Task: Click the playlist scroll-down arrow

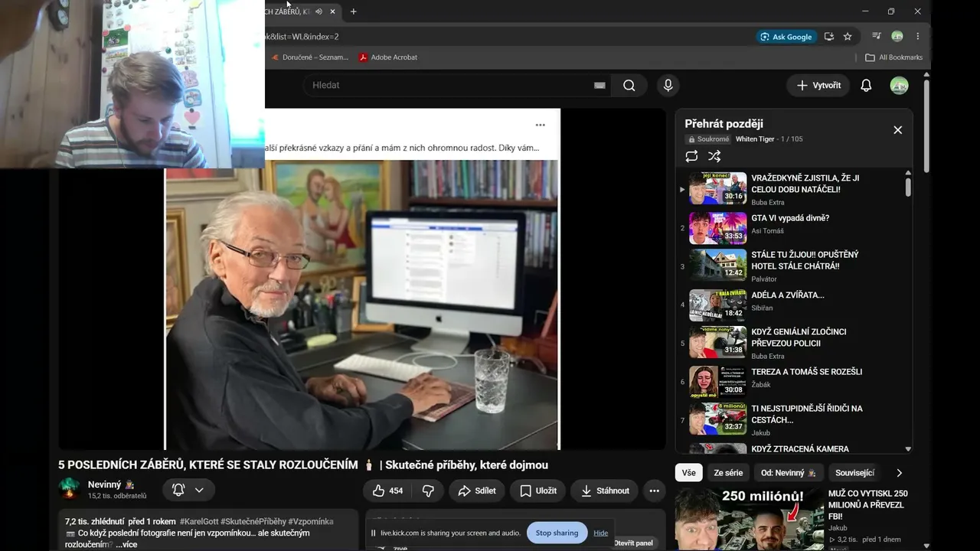Action: 909,449
